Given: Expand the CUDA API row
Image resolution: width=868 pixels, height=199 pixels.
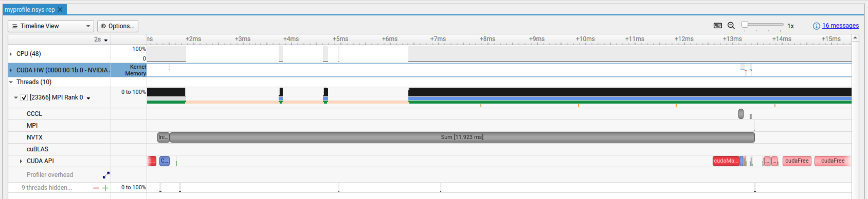Looking at the screenshot, I should point(21,161).
